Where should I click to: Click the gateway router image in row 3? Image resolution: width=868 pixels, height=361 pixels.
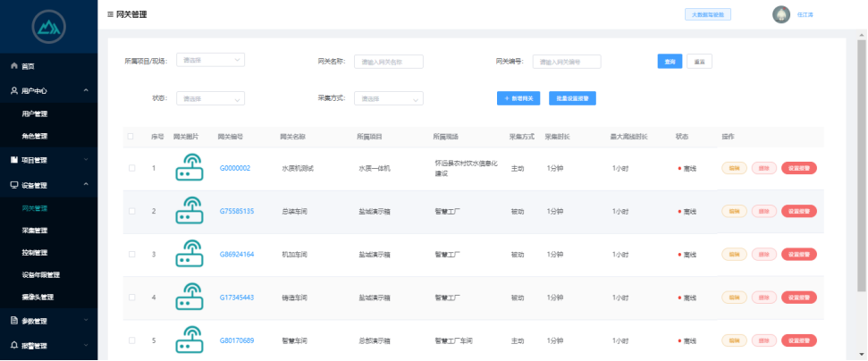coord(188,254)
